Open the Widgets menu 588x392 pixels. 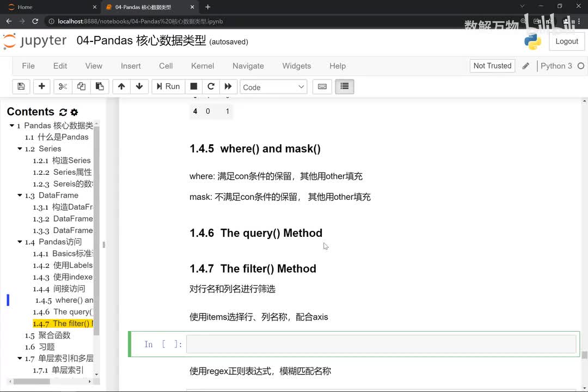pyautogui.click(x=297, y=66)
